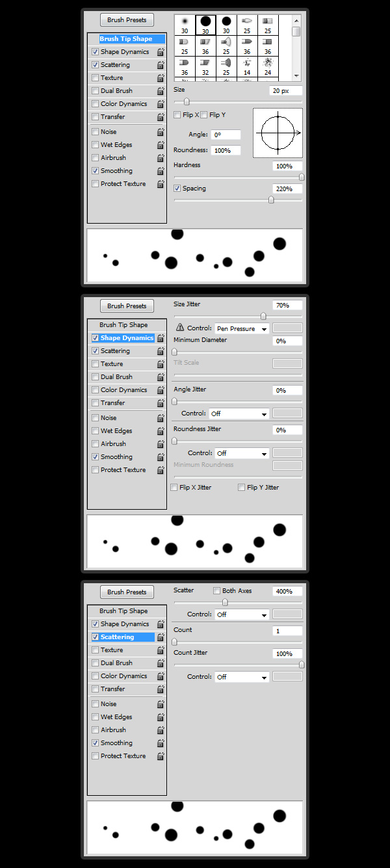Enable Airbrush checkbox in the Scattering panel

[x=96, y=730]
